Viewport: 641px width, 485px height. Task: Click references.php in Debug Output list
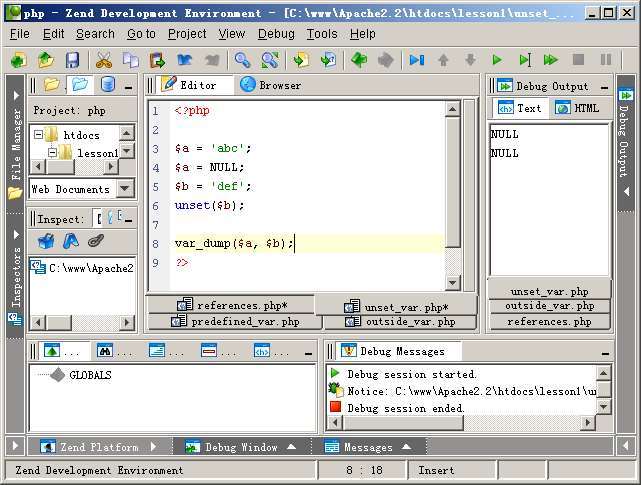click(x=549, y=322)
